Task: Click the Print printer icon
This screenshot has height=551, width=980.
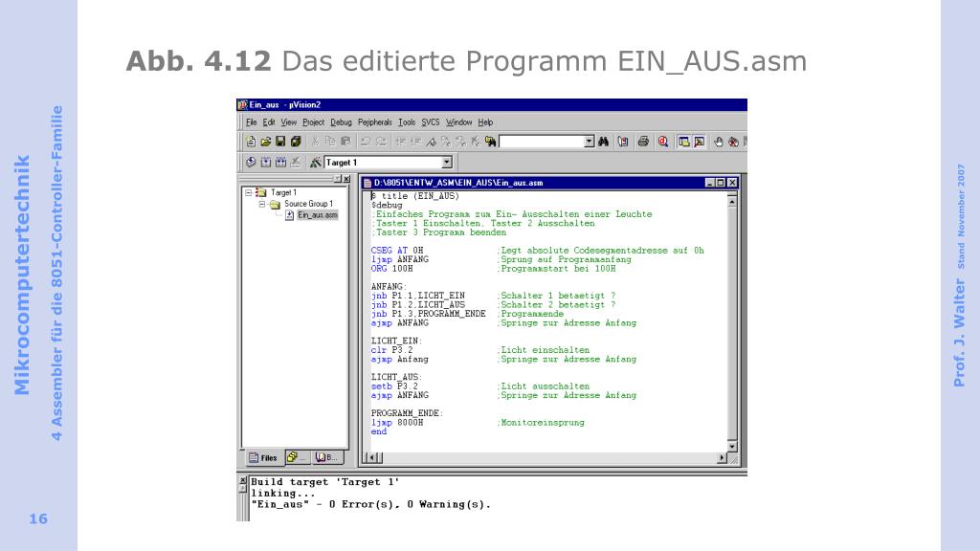Action: pos(643,142)
